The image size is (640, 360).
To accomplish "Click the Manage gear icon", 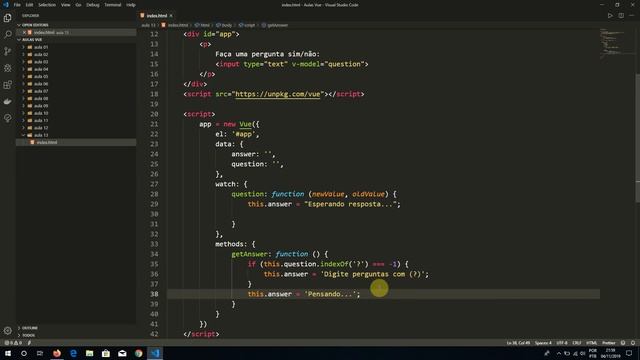I will click(x=7, y=330).
